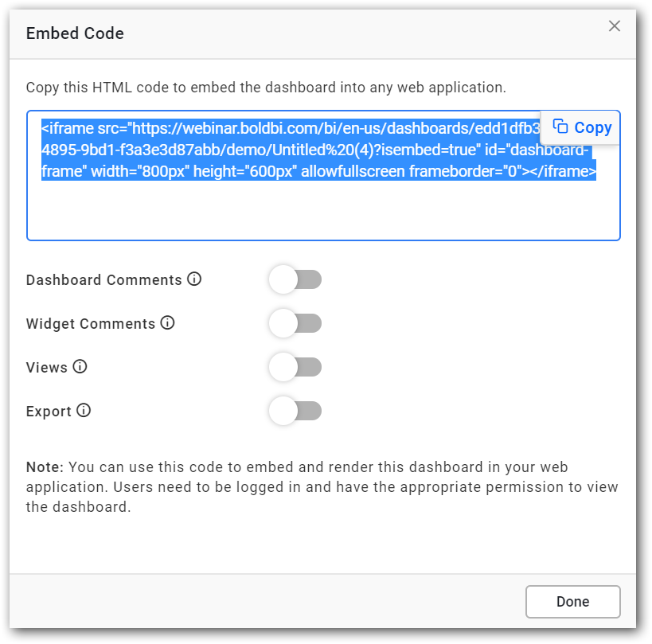This screenshot has width=652, height=644.
Task: Close the Embed Code dialog with X
Action: (615, 26)
